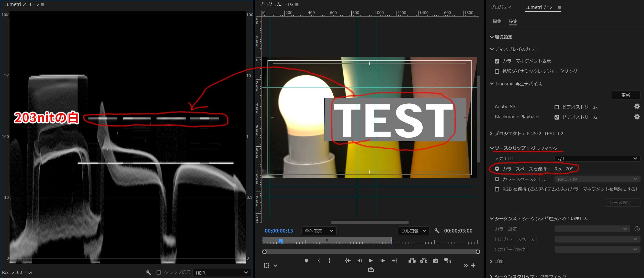Image resolution: width=644 pixels, height=278 pixels.
Task: Click the Lift button icon
Action: tap(412, 260)
